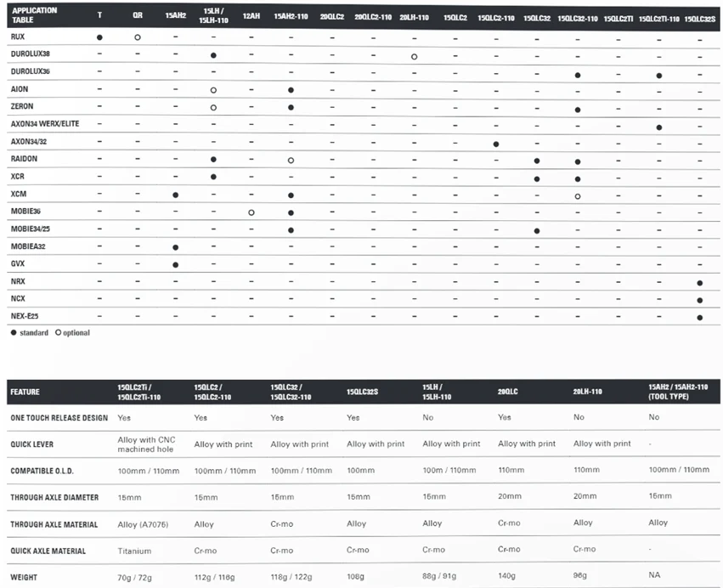Viewport: 723px width, 588px height.
Task: Click the filled dot in the AXON34/32 row
Action: click(x=495, y=144)
